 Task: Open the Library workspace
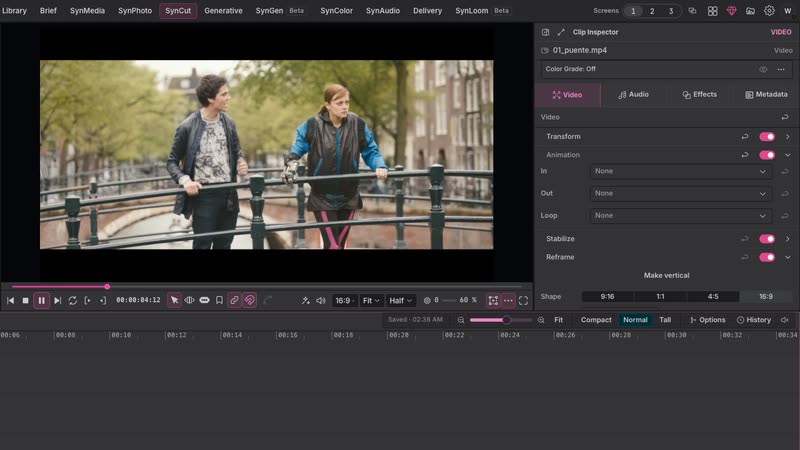pyautogui.click(x=14, y=11)
